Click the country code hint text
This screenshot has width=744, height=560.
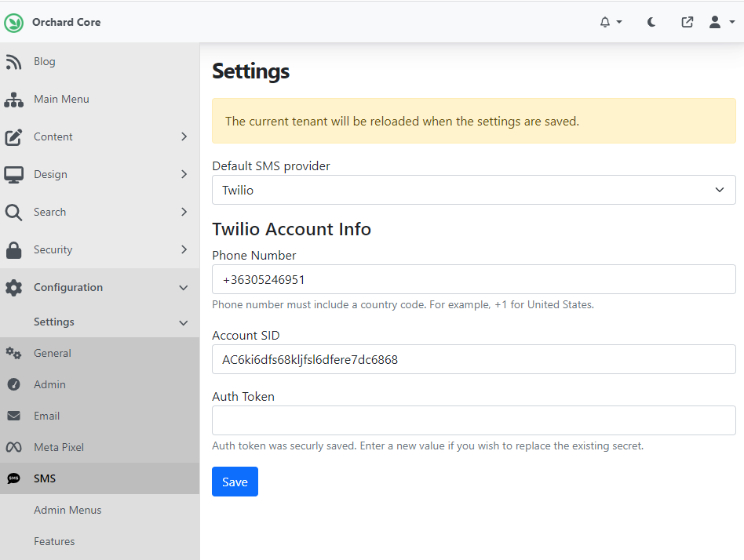403,304
